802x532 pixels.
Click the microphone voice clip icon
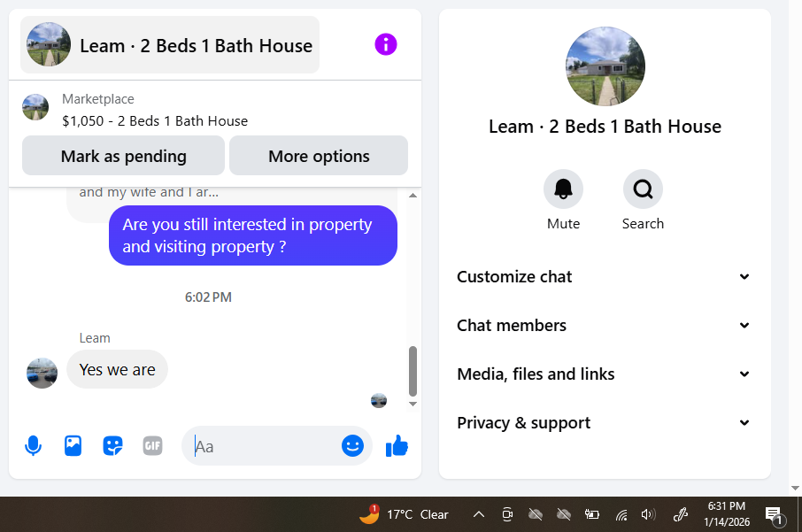click(x=34, y=445)
